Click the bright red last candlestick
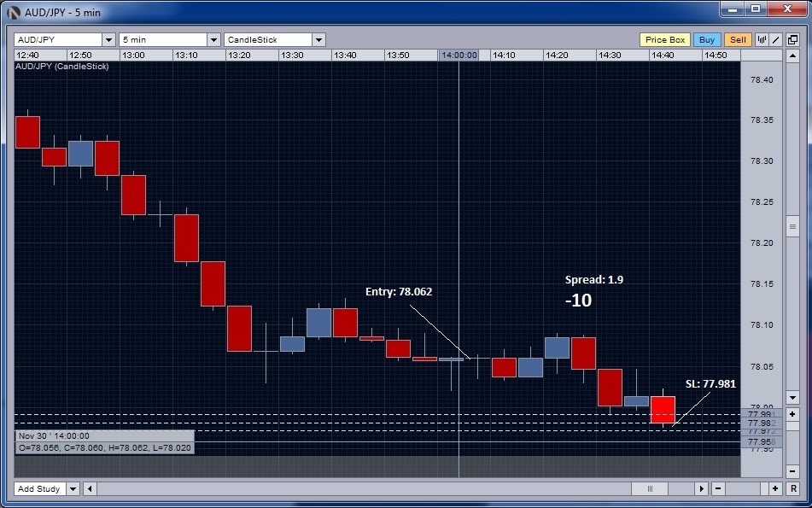 point(663,410)
